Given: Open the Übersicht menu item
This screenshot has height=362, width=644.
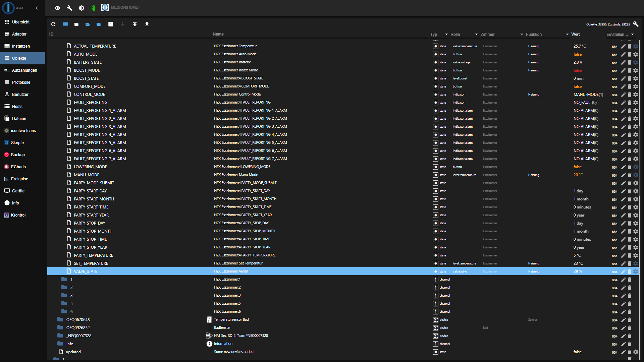Looking at the screenshot, I should (x=22, y=22).
